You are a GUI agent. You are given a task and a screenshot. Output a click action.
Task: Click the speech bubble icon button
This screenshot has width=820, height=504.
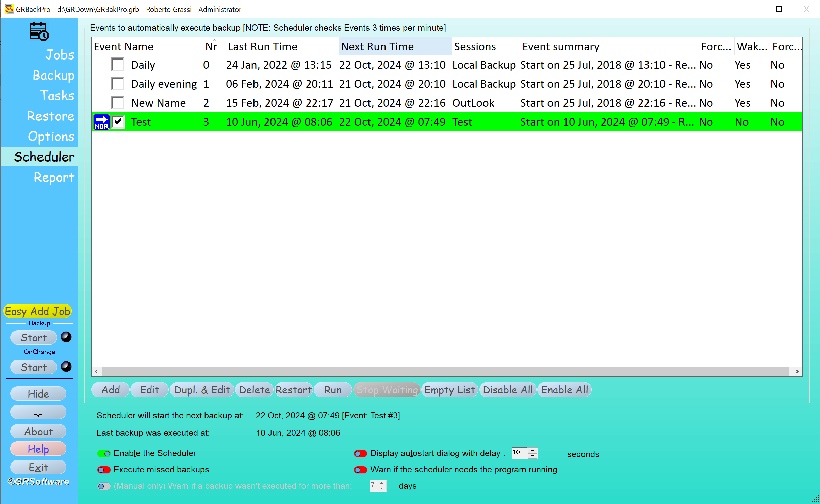pyautogui.click(x=38, y=412)
